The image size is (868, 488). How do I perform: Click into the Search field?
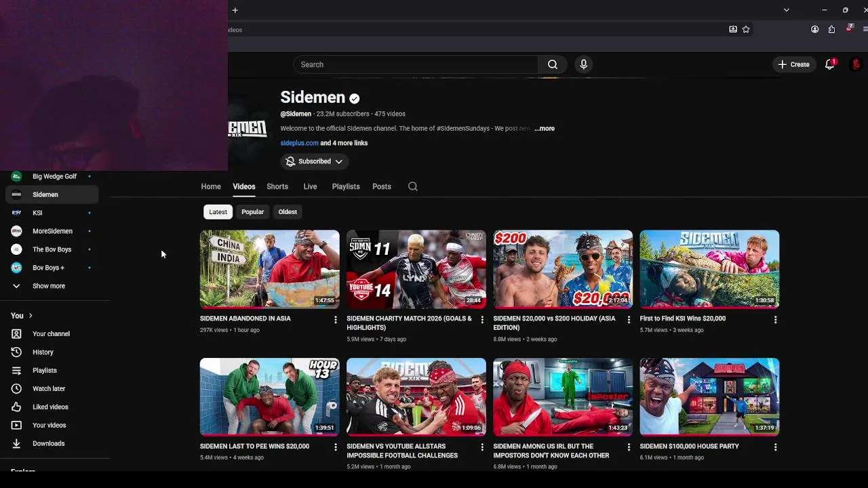416,64
